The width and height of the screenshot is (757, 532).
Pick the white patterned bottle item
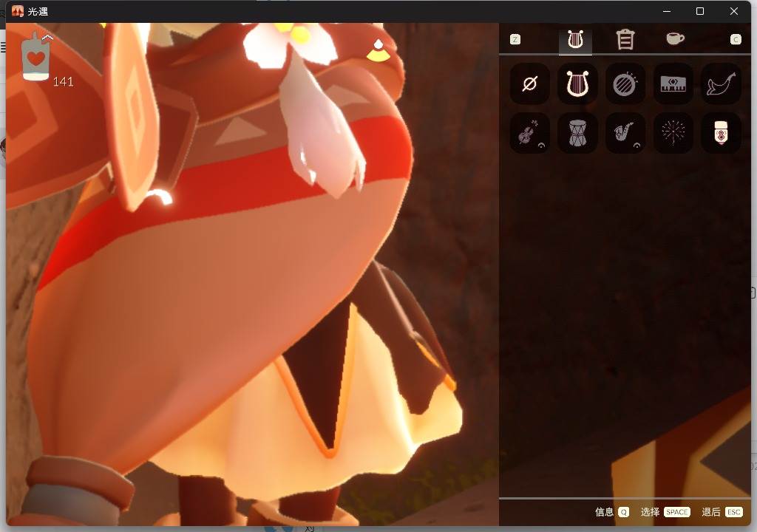[x=720, y=133]
